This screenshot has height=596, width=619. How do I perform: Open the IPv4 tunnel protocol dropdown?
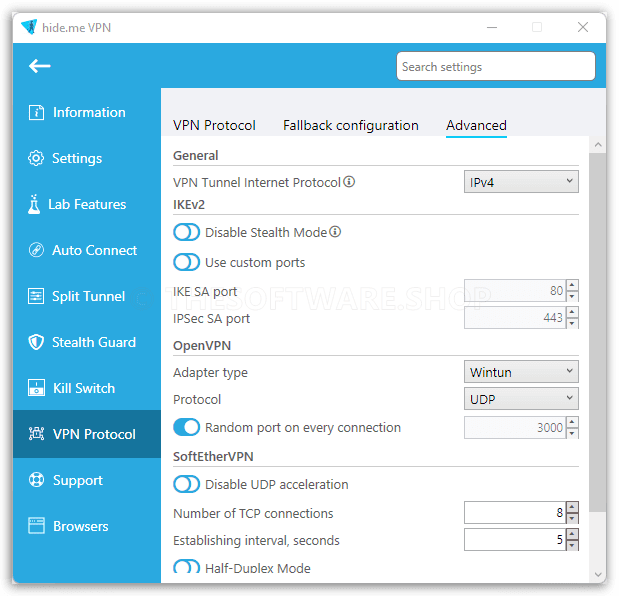click(522, 182)
